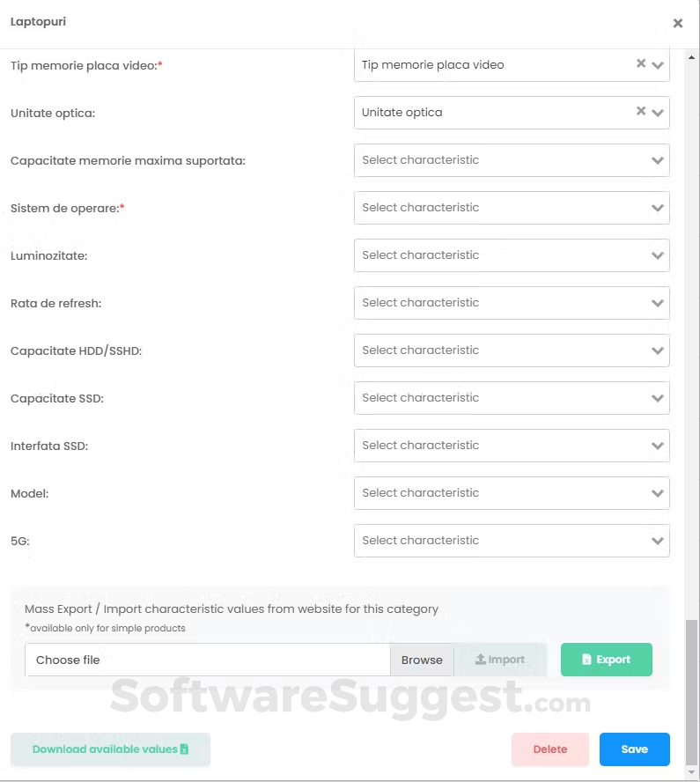This screenshot has width=700, height=782.
Task: Click Download available values button
Action: 110,749
